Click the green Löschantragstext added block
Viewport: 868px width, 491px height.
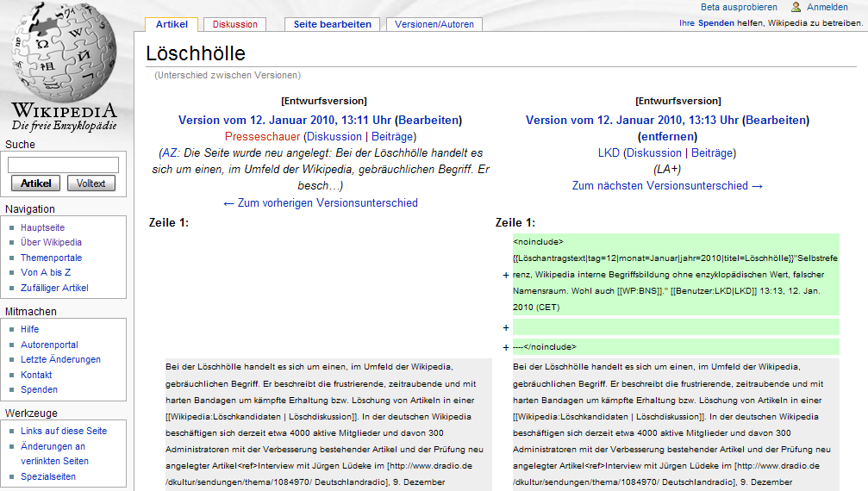point(676,274)
